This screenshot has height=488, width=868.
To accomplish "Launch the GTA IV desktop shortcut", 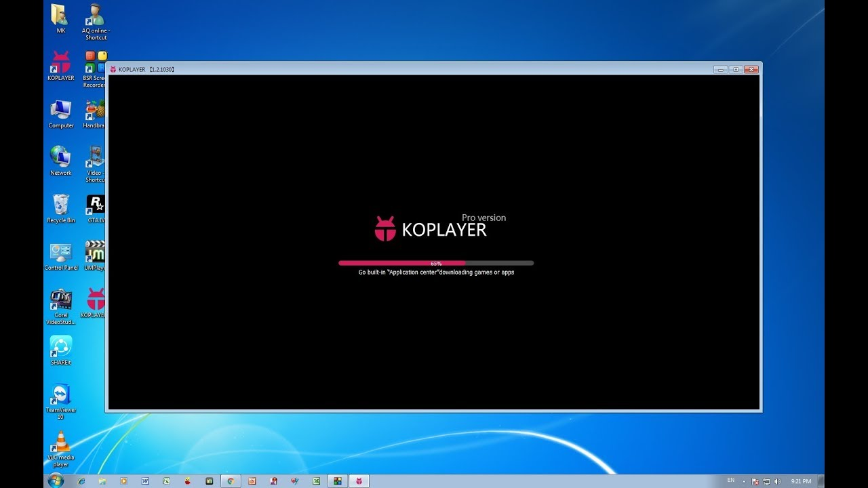I will [96, 208].
